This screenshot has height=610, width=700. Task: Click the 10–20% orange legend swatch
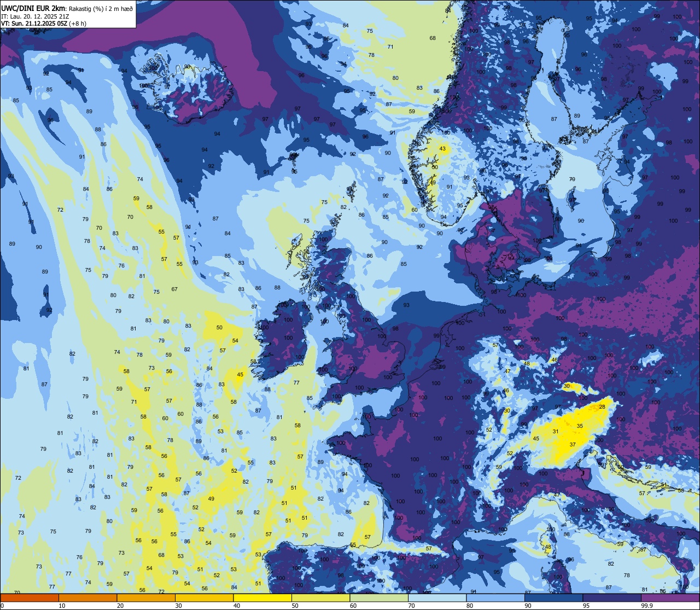point(87,598)
